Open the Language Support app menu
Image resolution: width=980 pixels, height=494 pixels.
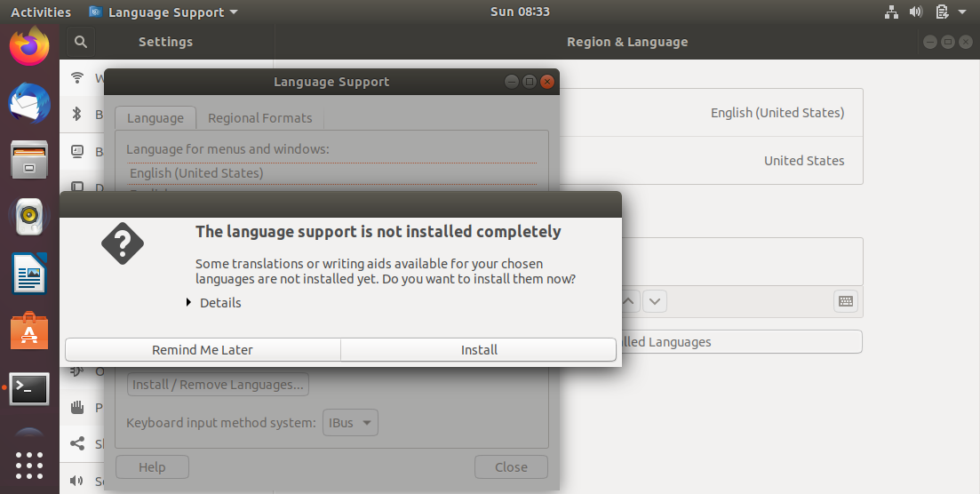pyautogui.click(x=164, y=12)
